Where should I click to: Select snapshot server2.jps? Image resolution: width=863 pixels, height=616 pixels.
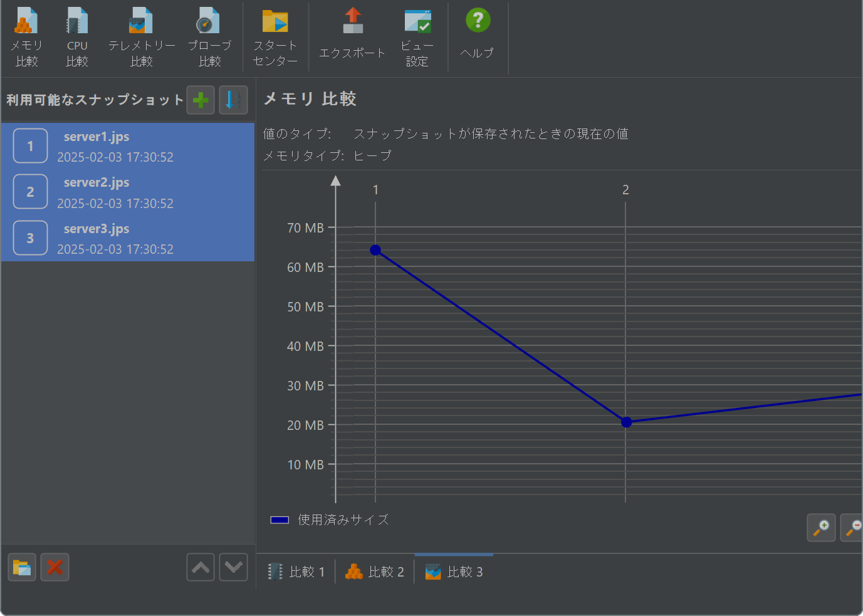tap(128, 192)
